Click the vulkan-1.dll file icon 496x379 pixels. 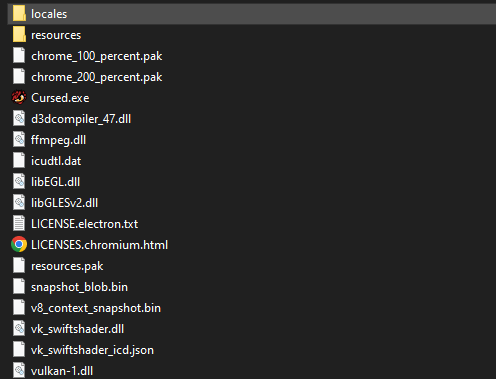(x=19, y=370)
